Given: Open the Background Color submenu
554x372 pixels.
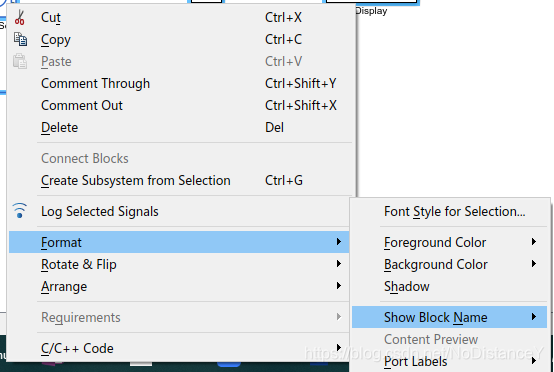Looking at the screenshot, I should (449, 264).
